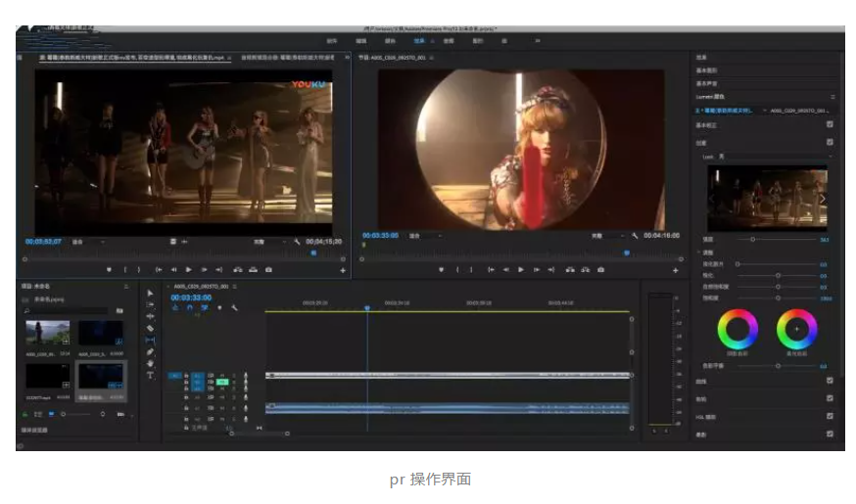Select the Ripple Edit tool
This screenshot has width=856, height=504.
coord(150,316)
